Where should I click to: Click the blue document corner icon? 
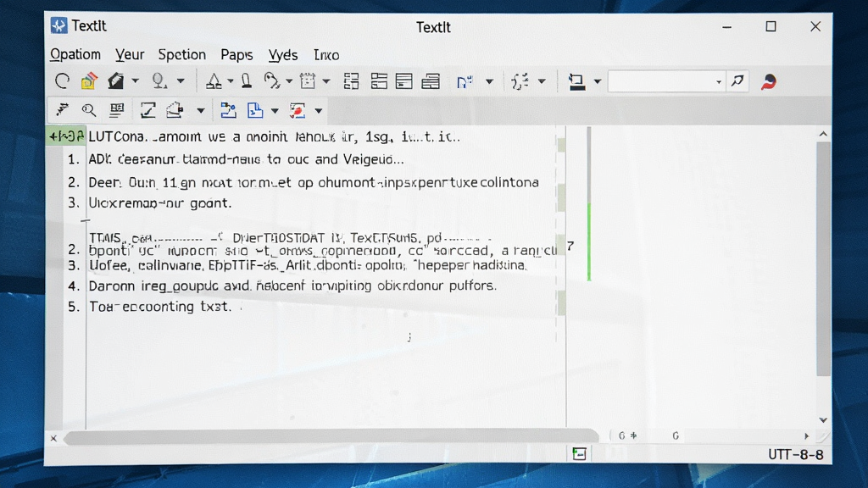254,110
